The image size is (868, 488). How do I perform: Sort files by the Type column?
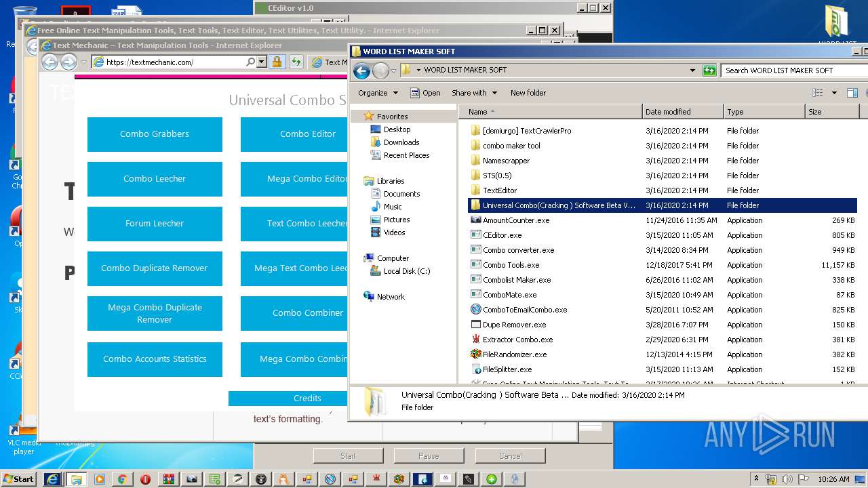click(764, 112)
